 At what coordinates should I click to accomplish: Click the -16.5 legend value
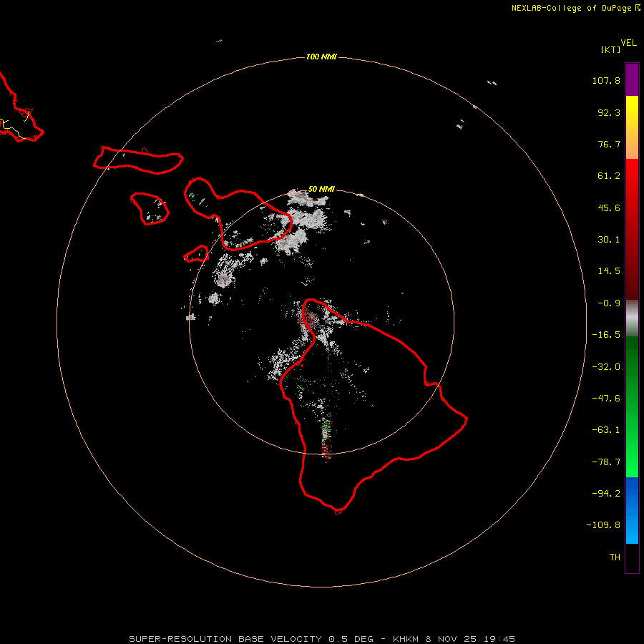click(606, 335)
